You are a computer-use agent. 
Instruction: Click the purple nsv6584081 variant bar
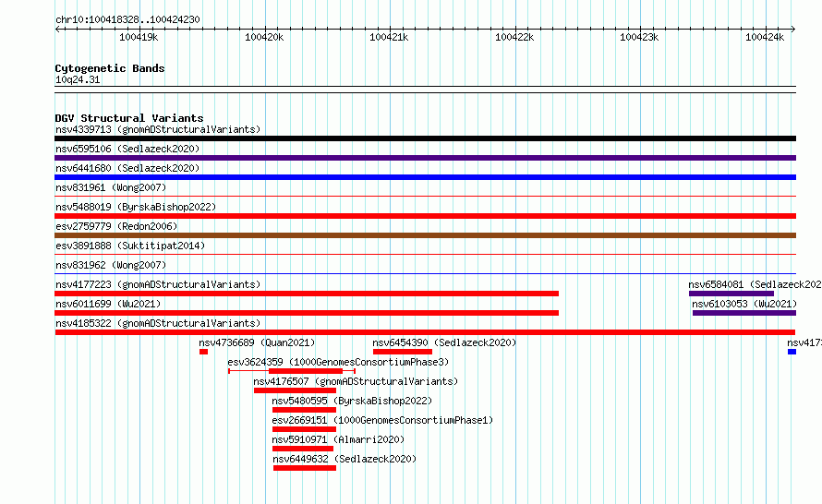point(731,294)
